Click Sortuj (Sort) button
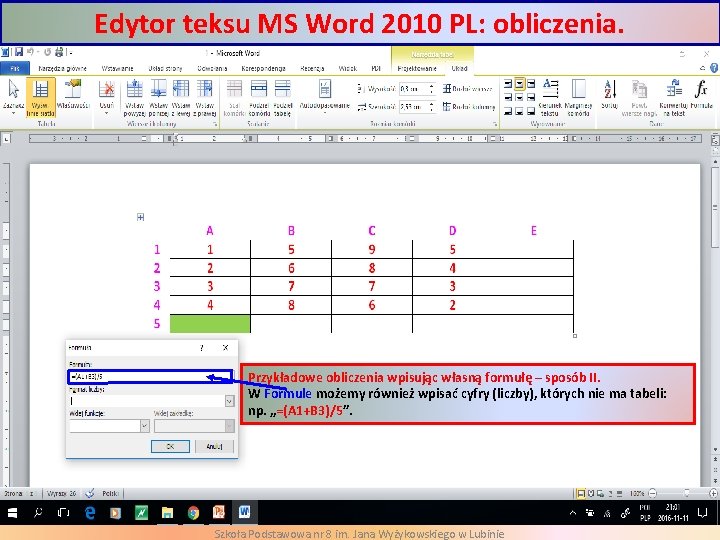This screenshot has height=540, width=720. (609, 95)
